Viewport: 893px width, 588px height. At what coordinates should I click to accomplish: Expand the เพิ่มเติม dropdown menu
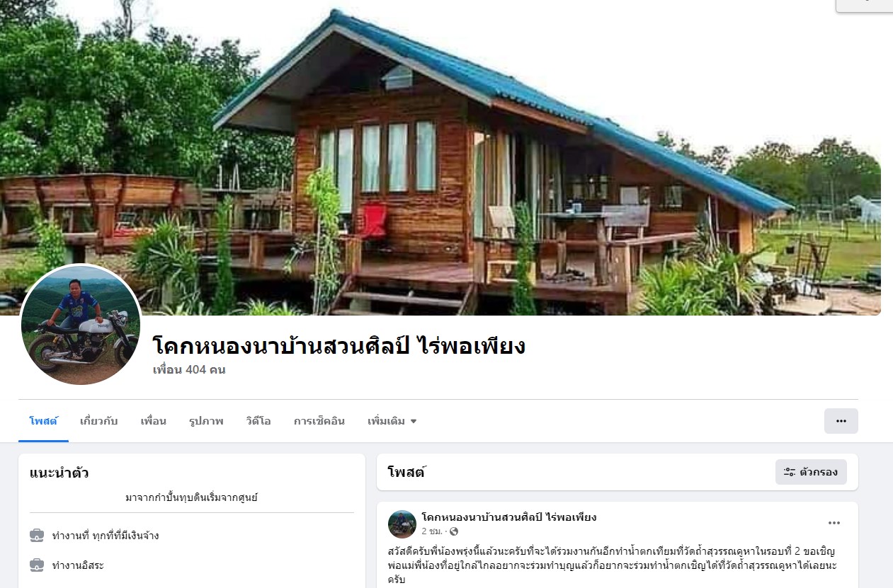coord(392,421)
